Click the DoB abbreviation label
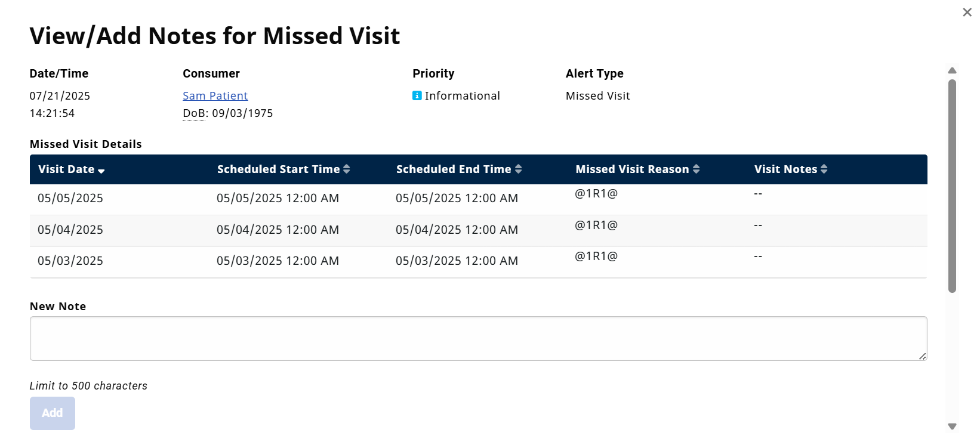The height and width of the screenshot is (442, 980). pos(194,113)
